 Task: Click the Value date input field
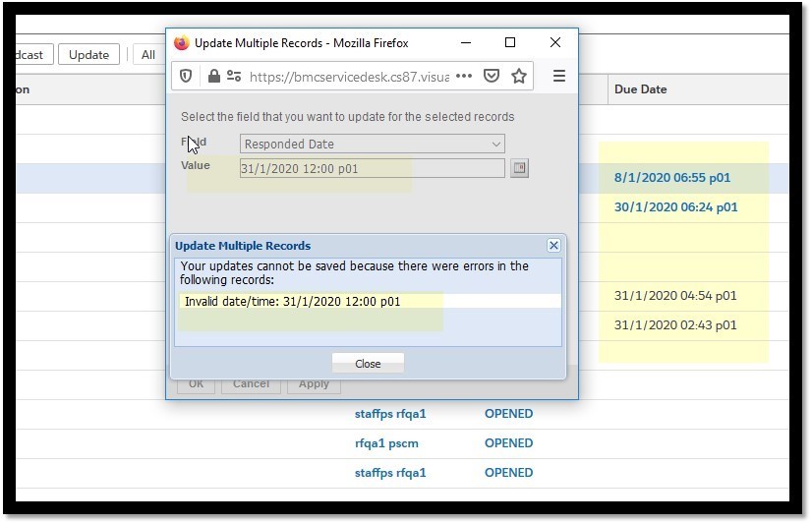[372, 168]
